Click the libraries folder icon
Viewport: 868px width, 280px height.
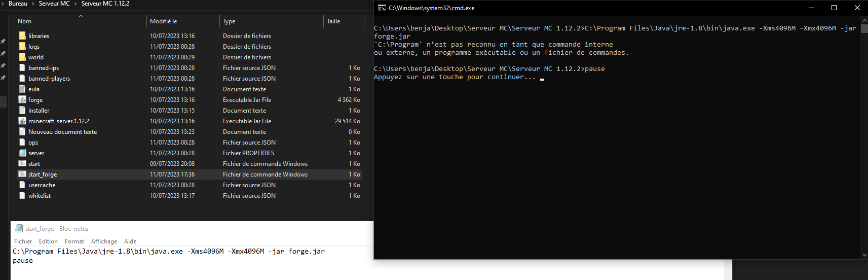[22, 36]
